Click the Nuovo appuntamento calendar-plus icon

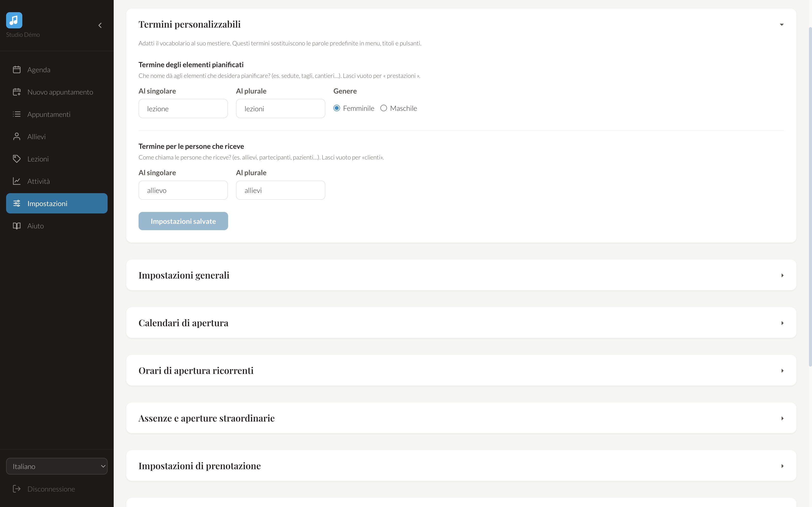point(17,92)
